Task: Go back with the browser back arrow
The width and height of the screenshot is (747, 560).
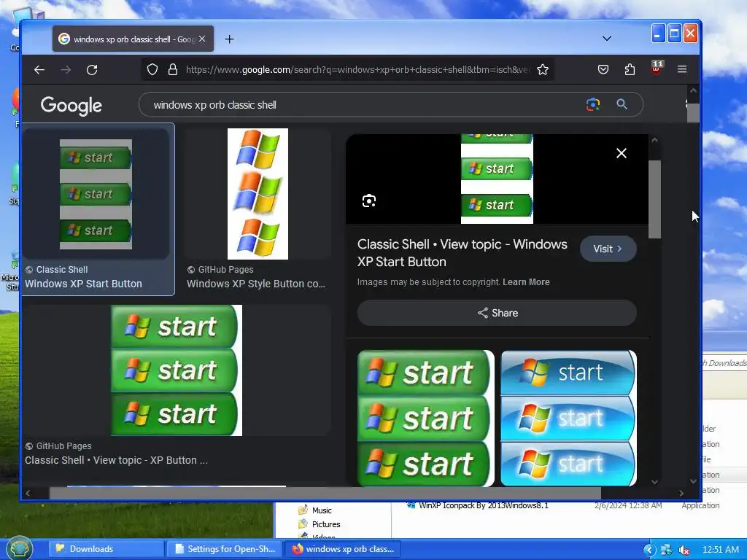Action: pyautogui.click(x=39, y=70)
